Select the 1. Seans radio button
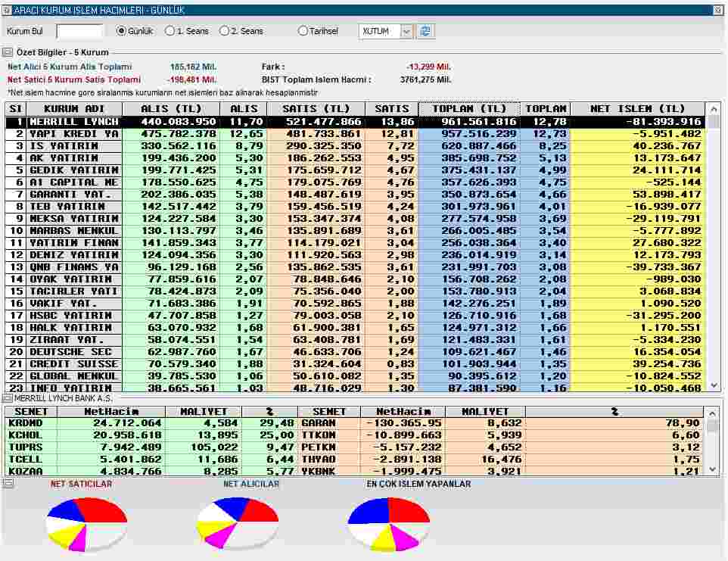728x561 pixels. point(170,31)
